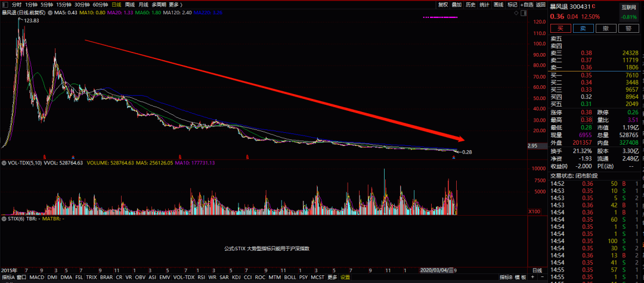
Task: Select the MACD indicator in the bottom bar
Action: pyautogui.click(x=37, y=277)
